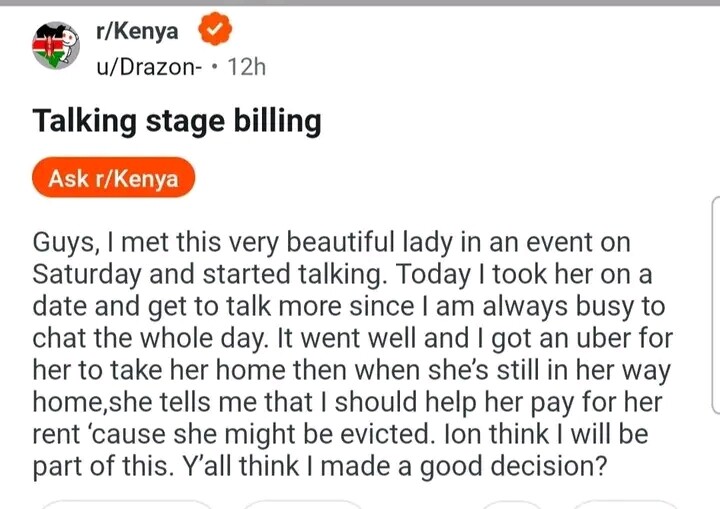Screen dimensions: 720x509
Task: Visit the u/Drazon- user profile
Action: point(148,66)
